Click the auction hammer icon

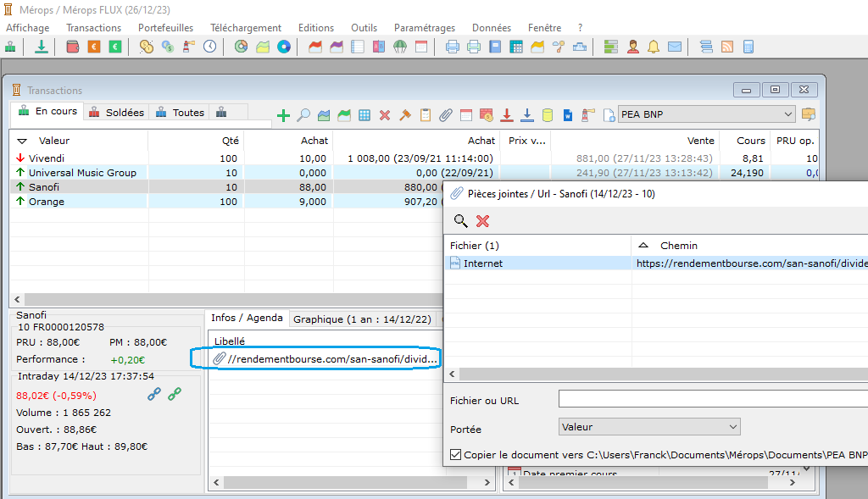coord(405,115)
